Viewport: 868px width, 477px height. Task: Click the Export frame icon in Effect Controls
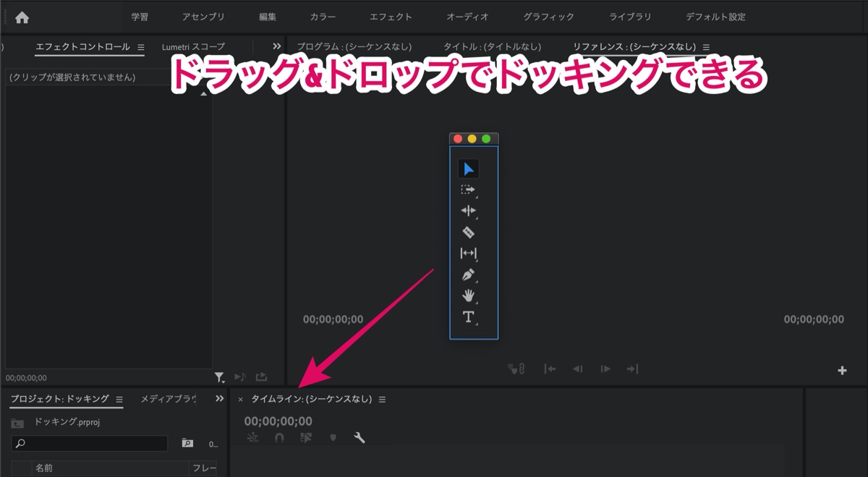261,377
